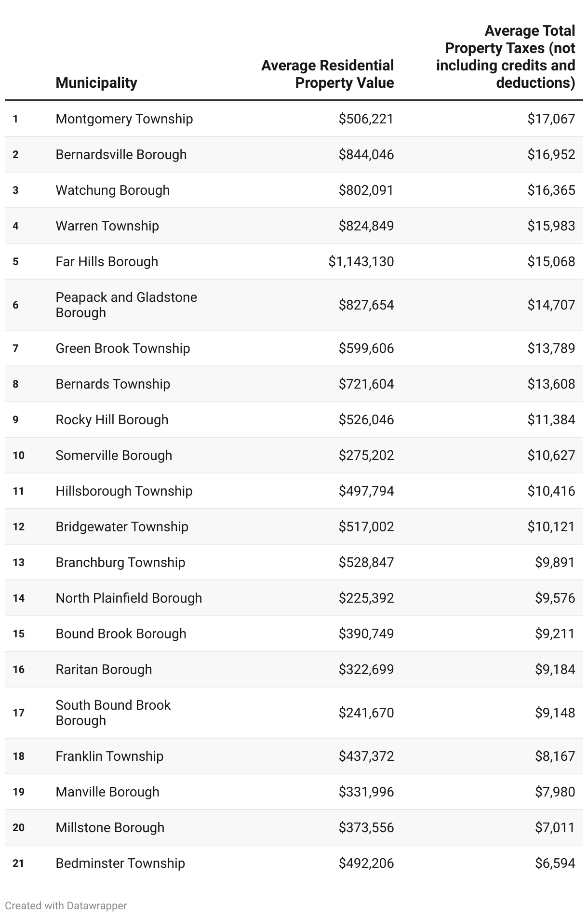Click North Plainfield Borough tax $9,576
This screenshot has width=588, height=917.
(555, 598)
